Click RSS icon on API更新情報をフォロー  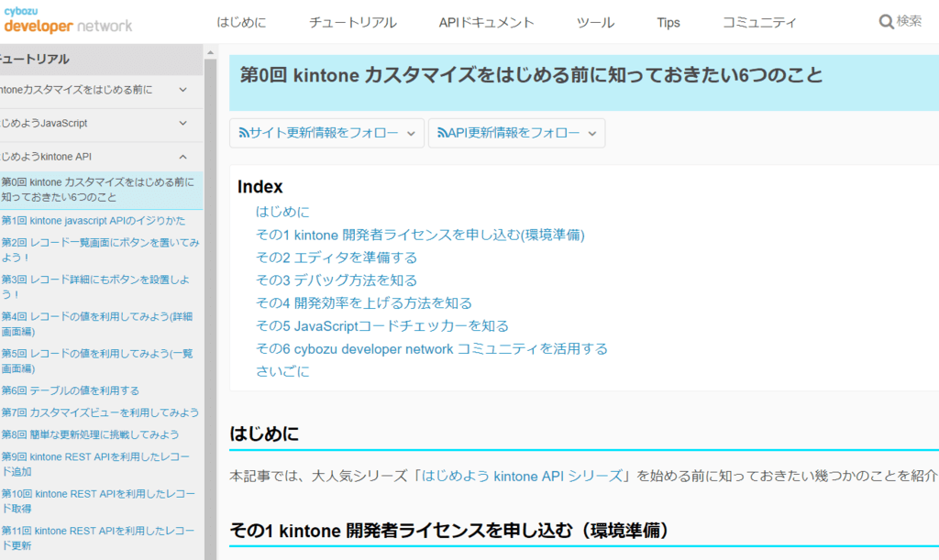click(442, 133)
